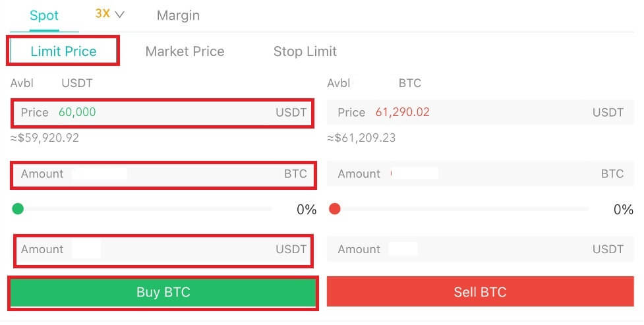Click the sell Price field showing 61,290.02

click(x=480, y=113)
